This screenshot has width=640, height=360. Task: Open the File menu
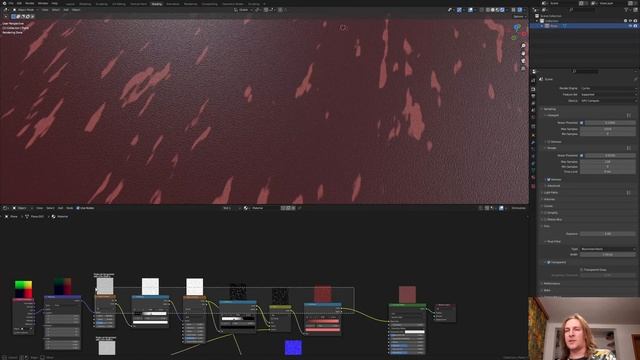11,3
